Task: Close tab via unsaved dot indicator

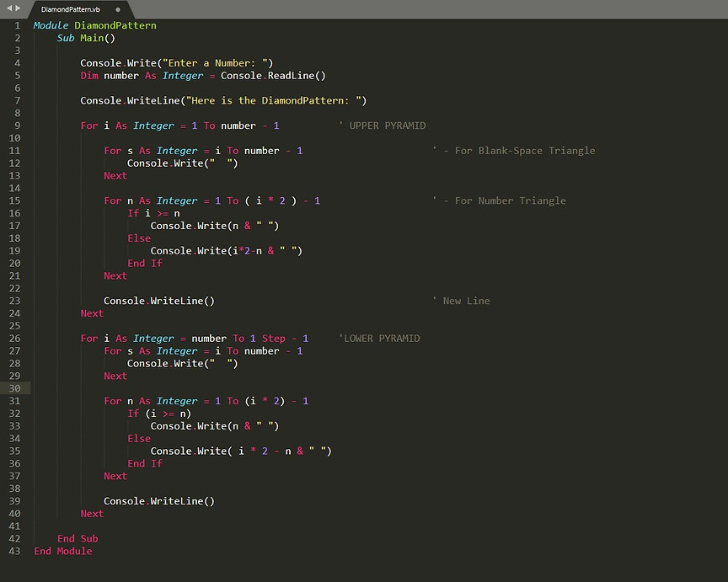Action: click(118, 9)
